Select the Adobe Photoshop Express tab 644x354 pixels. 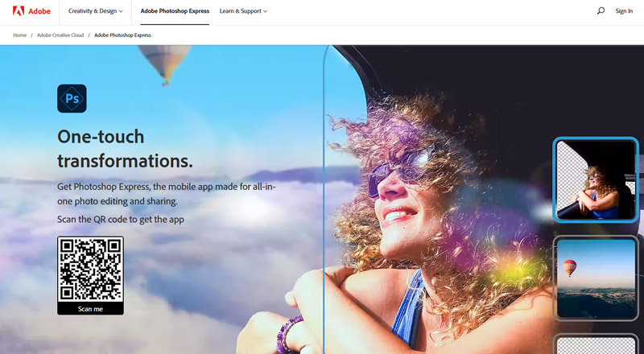point(175,11)
